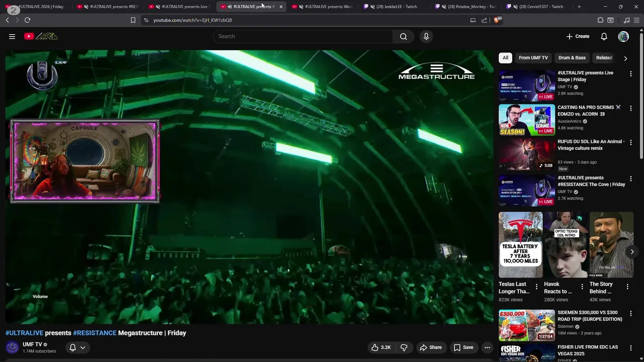644x362 pixels.
Task: Open the UMF TV channel name link
Action: pyautogui.click(x=32, y=344)
